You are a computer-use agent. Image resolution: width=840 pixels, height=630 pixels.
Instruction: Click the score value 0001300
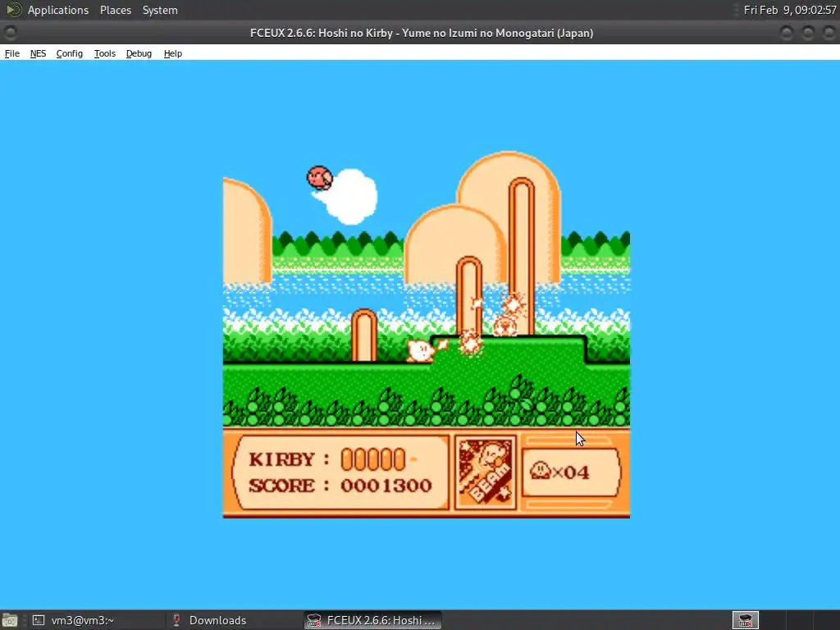point(386,486)
